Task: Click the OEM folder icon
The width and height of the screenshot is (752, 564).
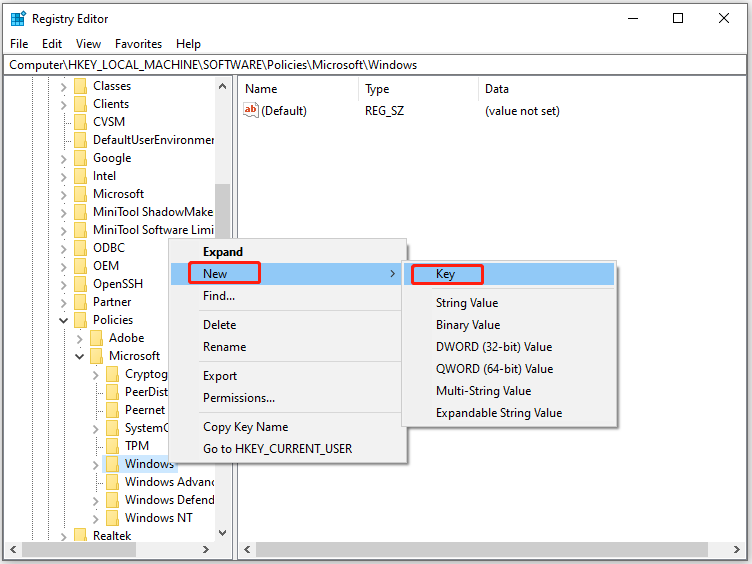Action: pyautogui.click(x=81, y=266)
